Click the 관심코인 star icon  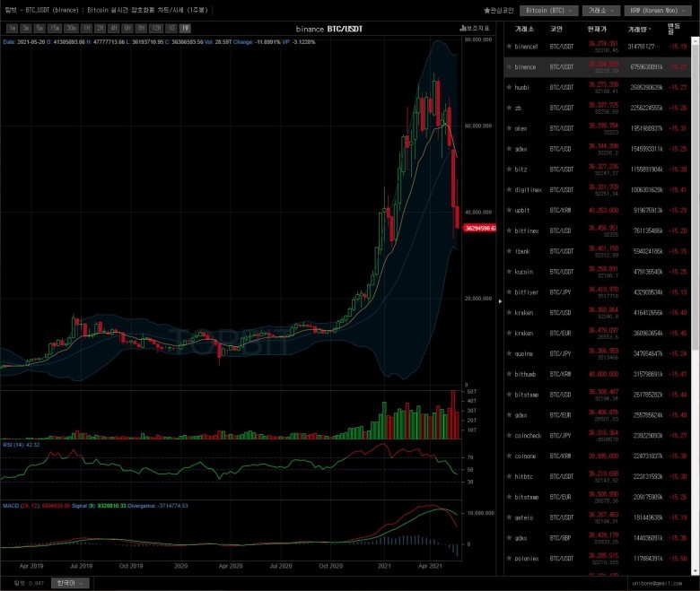tap(487, 10)
